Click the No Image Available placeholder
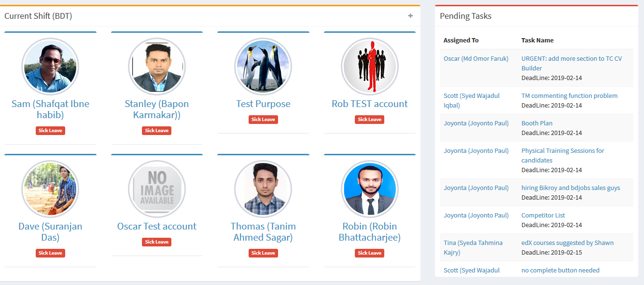The height and width of the screenshot is (285, 644). point(157,189)
